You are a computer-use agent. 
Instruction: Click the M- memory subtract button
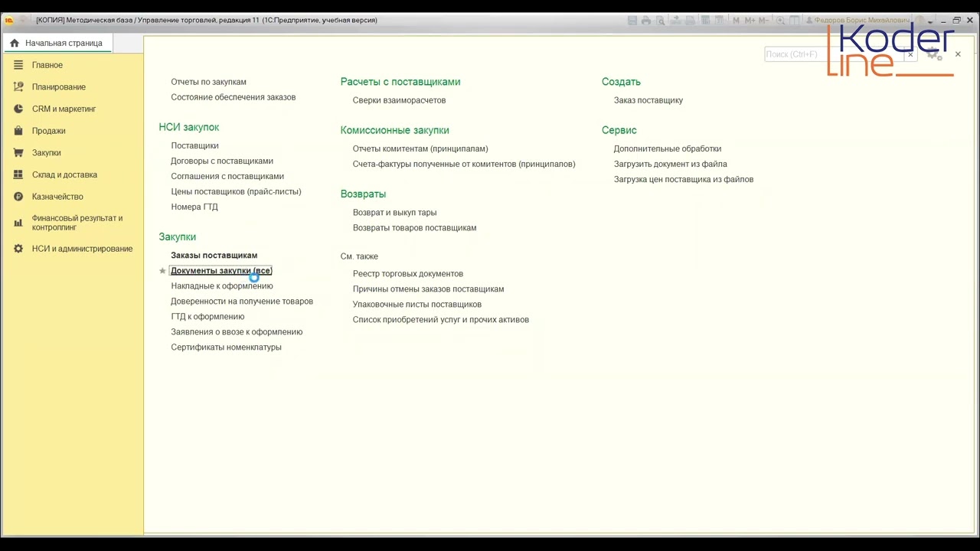tap(763, 21)
